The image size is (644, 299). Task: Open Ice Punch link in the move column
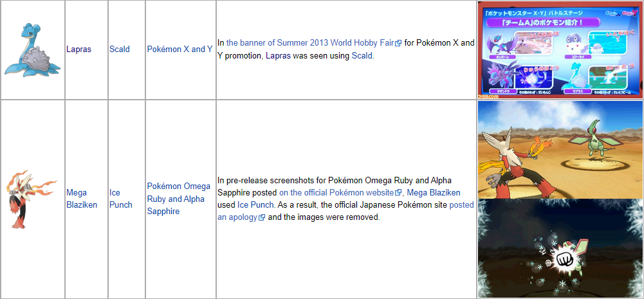120,198
